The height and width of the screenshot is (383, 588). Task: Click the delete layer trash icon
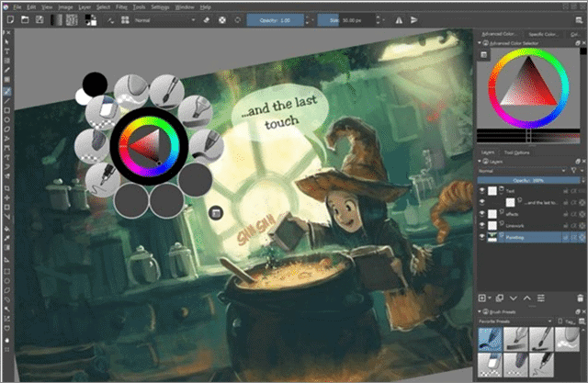point(580,299)
